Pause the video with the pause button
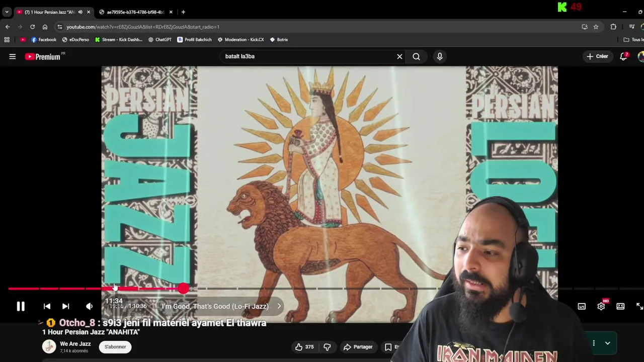The image size is (644, 362). pyautogui.click(x=21, y=306)
